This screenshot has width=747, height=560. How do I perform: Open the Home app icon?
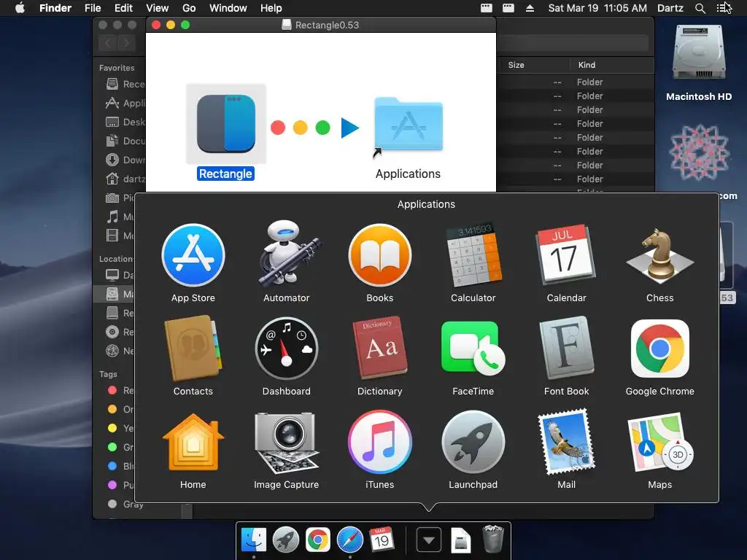pyautogui.click(x=193, y=442)
